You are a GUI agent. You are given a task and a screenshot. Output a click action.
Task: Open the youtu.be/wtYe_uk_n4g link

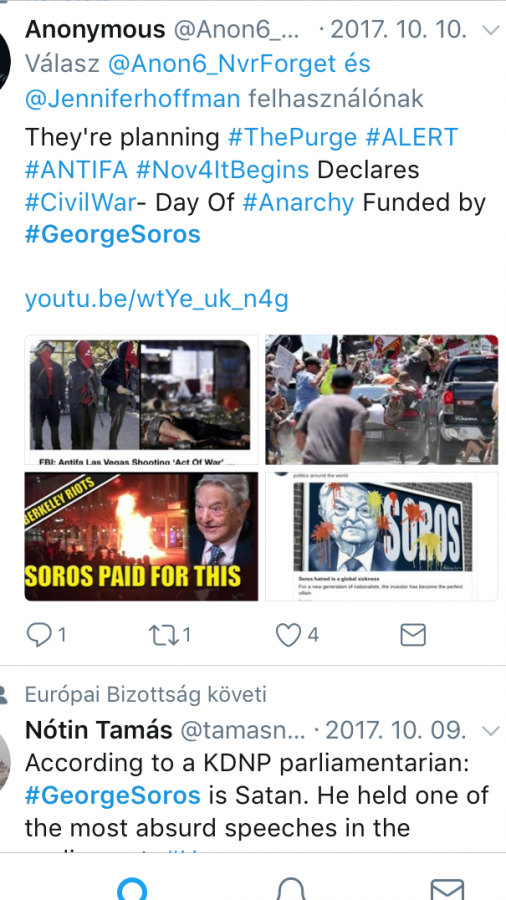156,300
